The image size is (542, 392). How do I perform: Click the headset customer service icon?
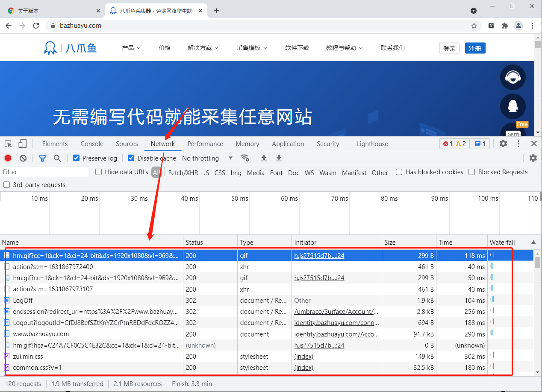[x=513, y=77]
